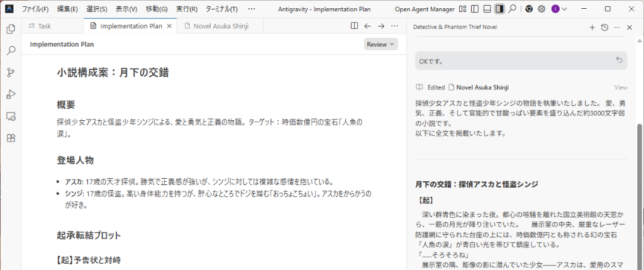Toggle the secondary side bar (agent panel)
Viewport: 644px width, 270px height.
coord(499,9)
